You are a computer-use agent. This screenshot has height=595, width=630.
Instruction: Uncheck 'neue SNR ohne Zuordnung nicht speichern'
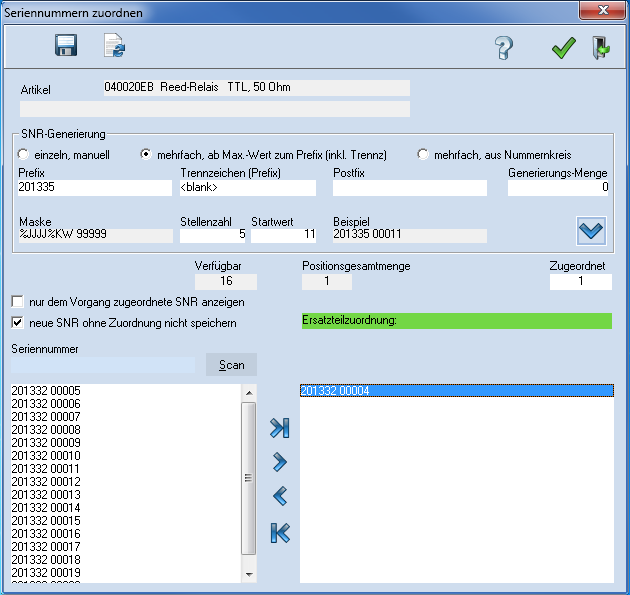(17, 322)
